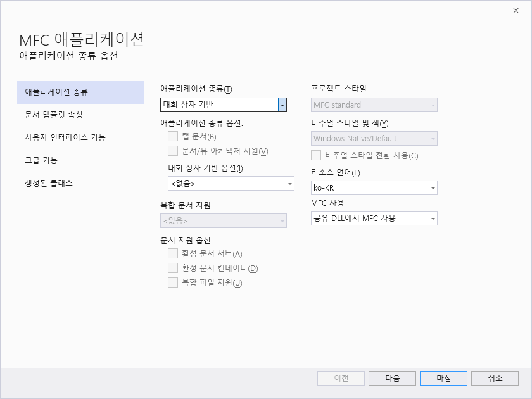The height and width of the screenshot is (399, 532).
Task: Expand the 대화 상자 기반 옵션 dropdown
Action: click(x=231, y=184)
